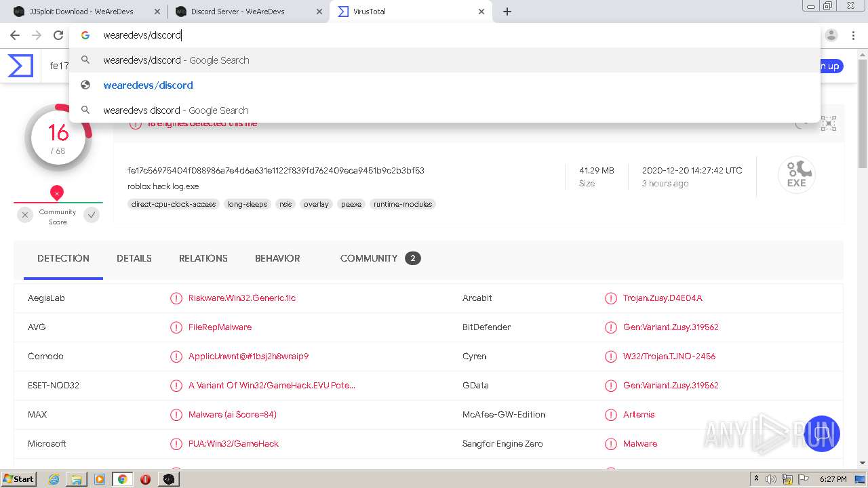This screenshot has width=868, height=488.
Task: Open the BEHAVIOR tab
Action: 277,258
